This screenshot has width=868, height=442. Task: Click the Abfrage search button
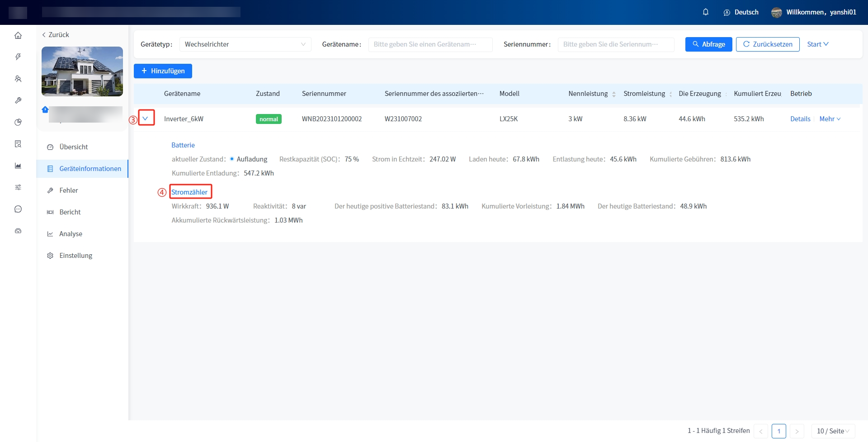(708, 44)
